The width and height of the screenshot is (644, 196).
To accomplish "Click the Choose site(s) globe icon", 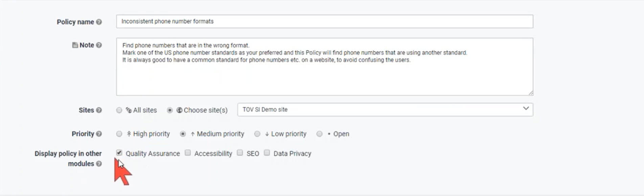I will pos(179,110).
